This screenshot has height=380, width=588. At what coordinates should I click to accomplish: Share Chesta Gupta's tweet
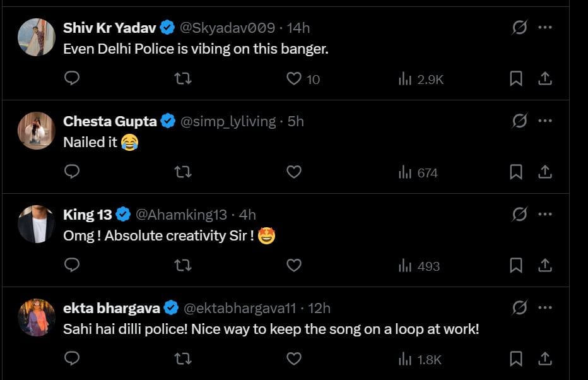[545, 172]
